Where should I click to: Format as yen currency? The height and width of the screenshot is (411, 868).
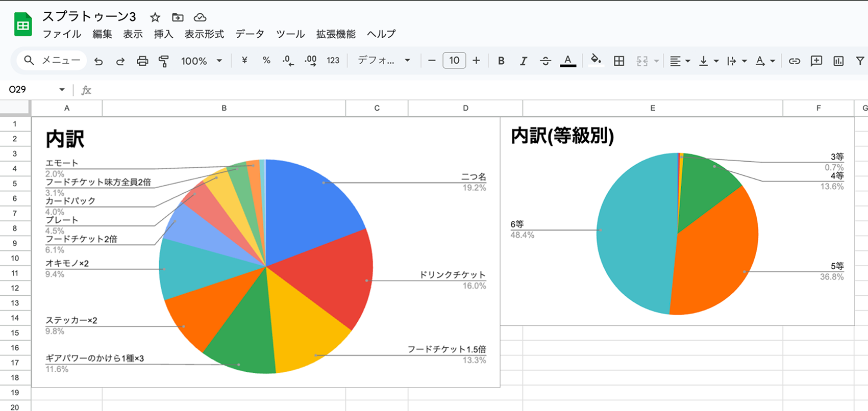point(244,61)
